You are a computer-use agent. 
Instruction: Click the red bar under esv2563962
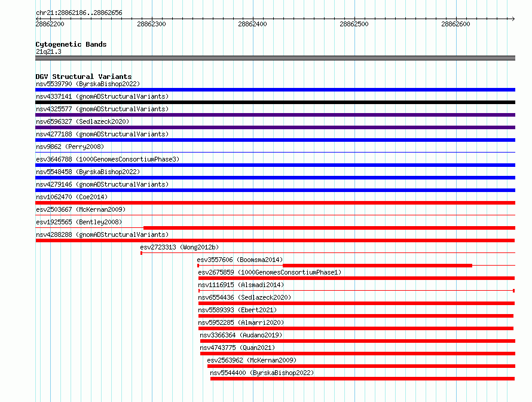click(x=361, y=366)
